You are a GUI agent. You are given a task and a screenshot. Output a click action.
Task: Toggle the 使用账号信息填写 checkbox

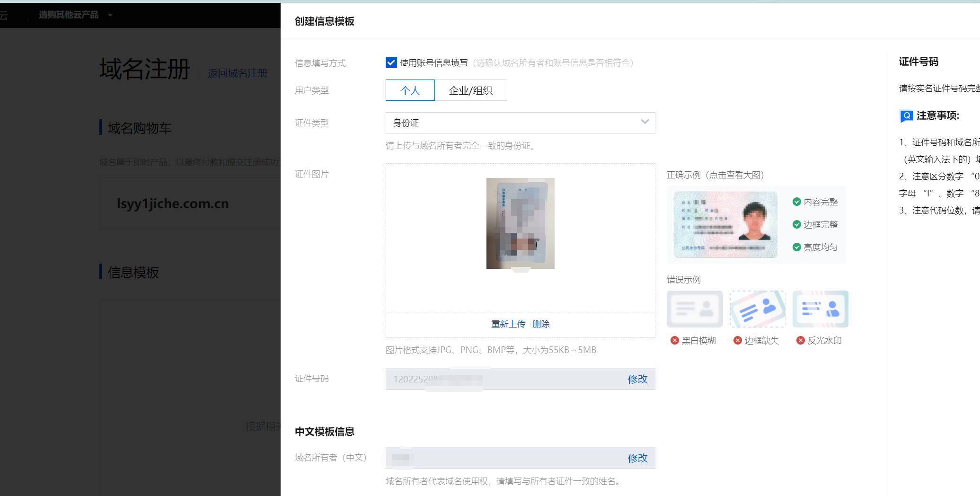point(391,62)
